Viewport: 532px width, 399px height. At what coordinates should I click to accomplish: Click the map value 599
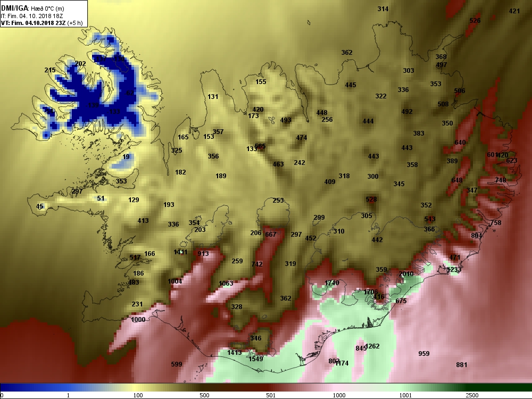point(177,364)
